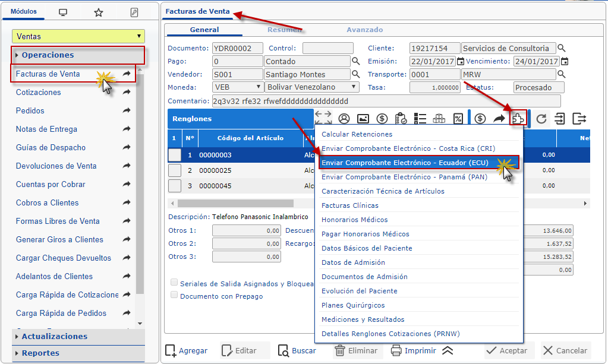Open the monitor icon tab in sidebar

coord(63,12)
